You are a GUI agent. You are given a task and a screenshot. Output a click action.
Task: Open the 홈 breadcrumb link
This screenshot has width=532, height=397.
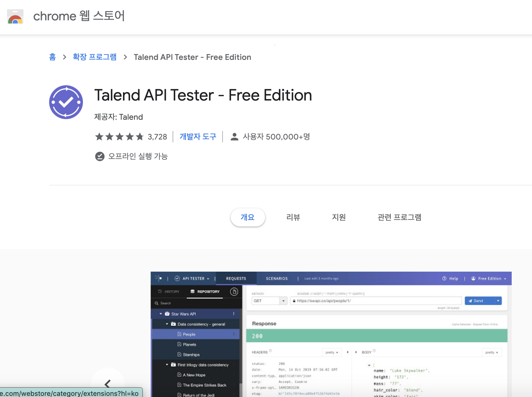click(x=52, y=57)
